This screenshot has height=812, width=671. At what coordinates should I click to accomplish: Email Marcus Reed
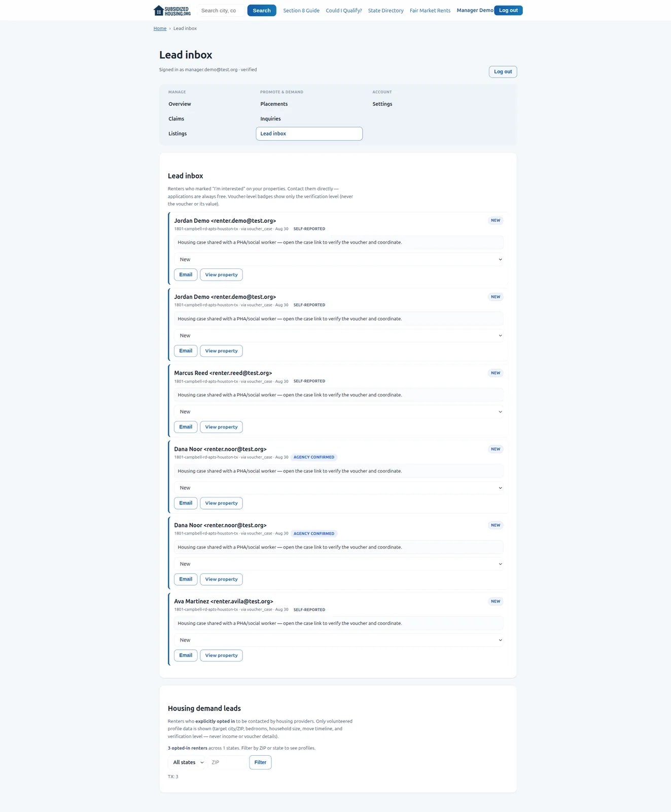coord(186,427)
